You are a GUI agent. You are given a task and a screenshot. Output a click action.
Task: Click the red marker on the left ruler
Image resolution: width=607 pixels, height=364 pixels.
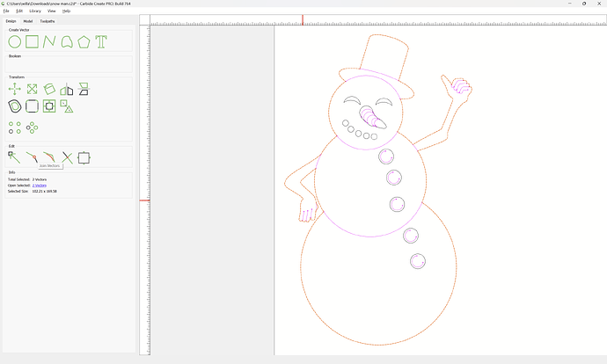[144, 200]
